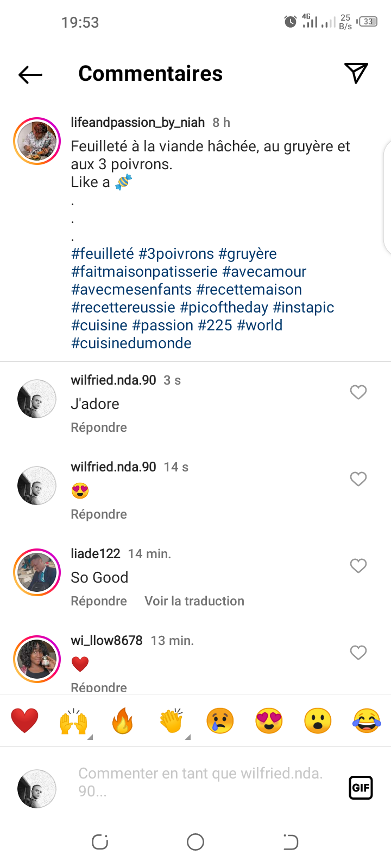Open lifeandpassion_by_niah profile picture
This screenshot has width=391, height=868.
(x=37, y=141)
